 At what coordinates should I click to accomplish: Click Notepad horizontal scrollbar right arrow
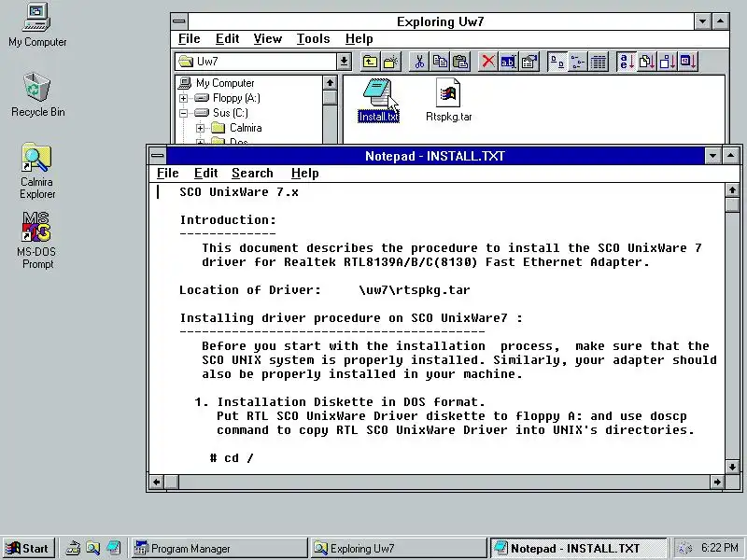pos(717,482)
